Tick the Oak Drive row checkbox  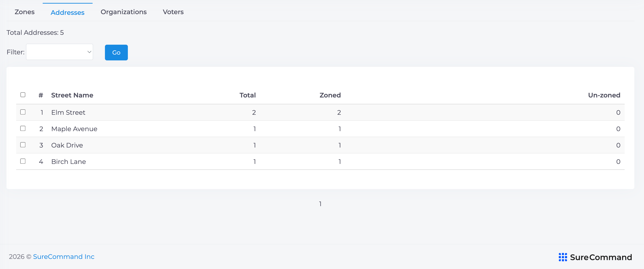pyautogui.click(x=23, y=145)
